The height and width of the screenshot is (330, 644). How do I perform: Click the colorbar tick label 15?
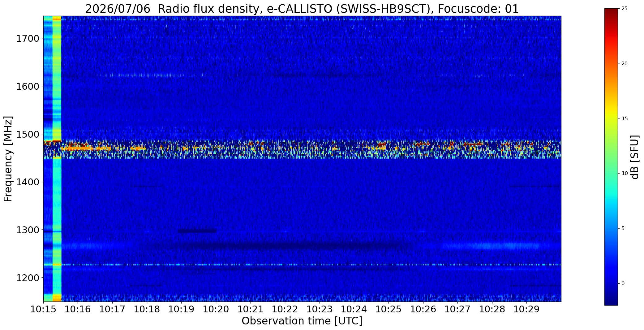coord(625,119)
